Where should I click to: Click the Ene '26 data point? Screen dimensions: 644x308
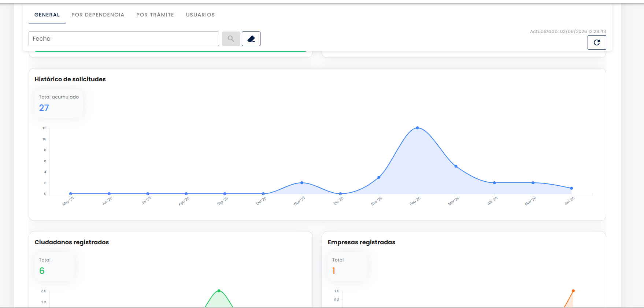pos(379,177)
